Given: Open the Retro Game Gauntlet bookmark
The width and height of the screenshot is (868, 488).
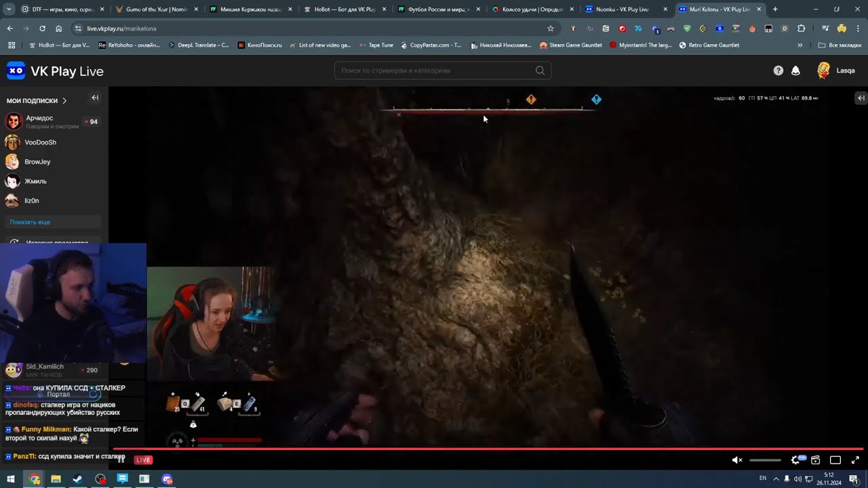Looking at the screenshot, I should [x=709, y=45].
